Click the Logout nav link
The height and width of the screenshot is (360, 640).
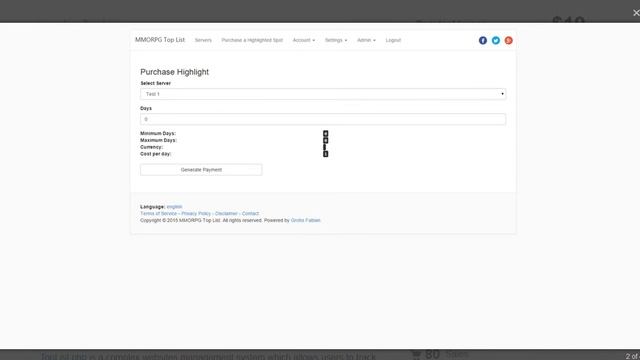point(393,40)
